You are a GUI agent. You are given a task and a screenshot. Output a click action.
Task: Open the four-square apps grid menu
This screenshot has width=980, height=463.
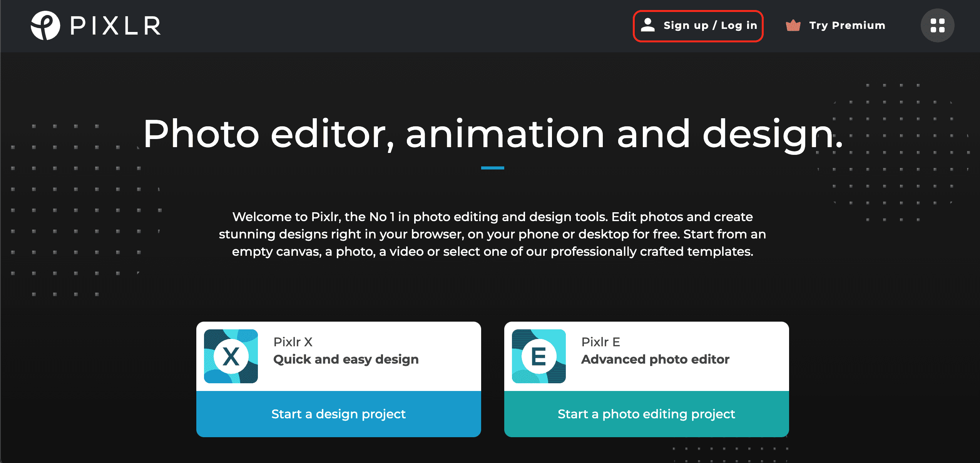coord(937,25)
